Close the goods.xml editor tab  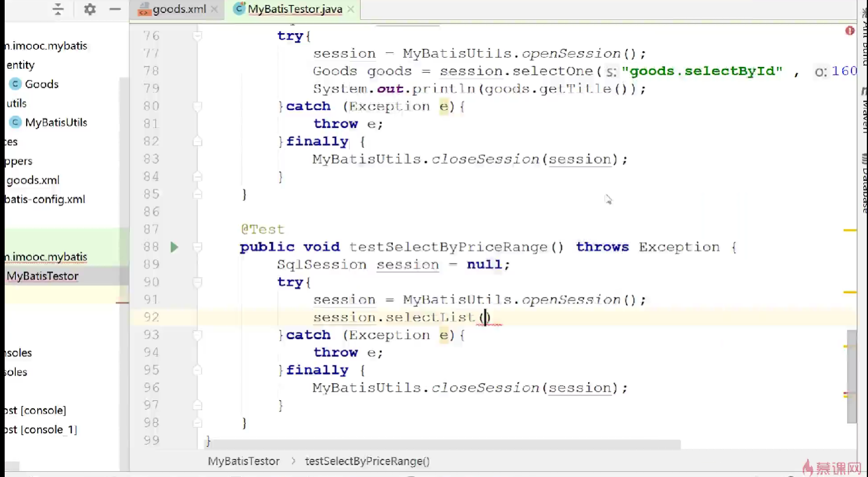click(x=214, y=9)
